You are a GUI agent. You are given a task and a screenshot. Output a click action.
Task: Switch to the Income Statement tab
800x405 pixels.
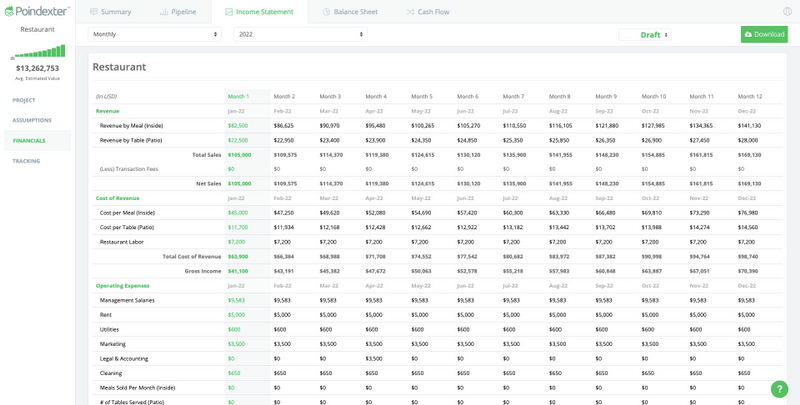258,12
